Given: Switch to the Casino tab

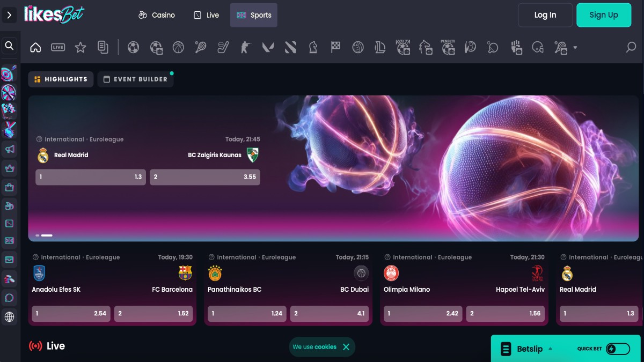Looking at the screenshot, I should 157,15.
